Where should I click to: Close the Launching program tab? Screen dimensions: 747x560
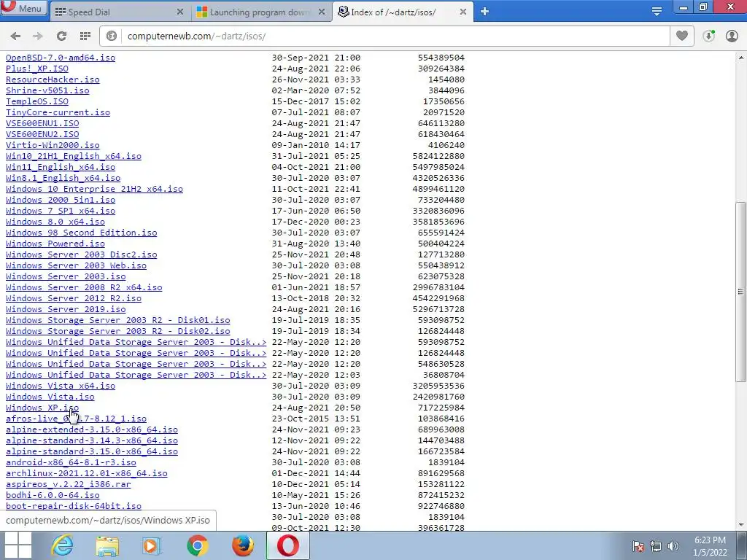click(322, 12)
